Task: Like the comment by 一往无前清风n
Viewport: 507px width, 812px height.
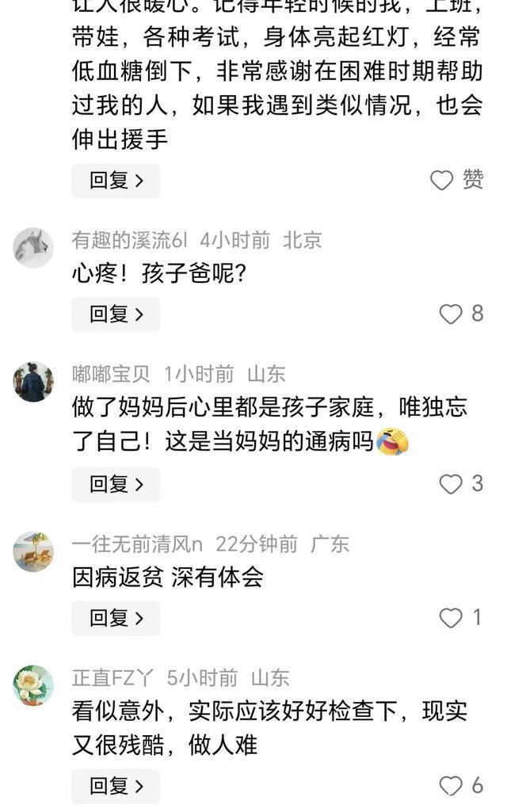Action: click(x=450, y=618)
